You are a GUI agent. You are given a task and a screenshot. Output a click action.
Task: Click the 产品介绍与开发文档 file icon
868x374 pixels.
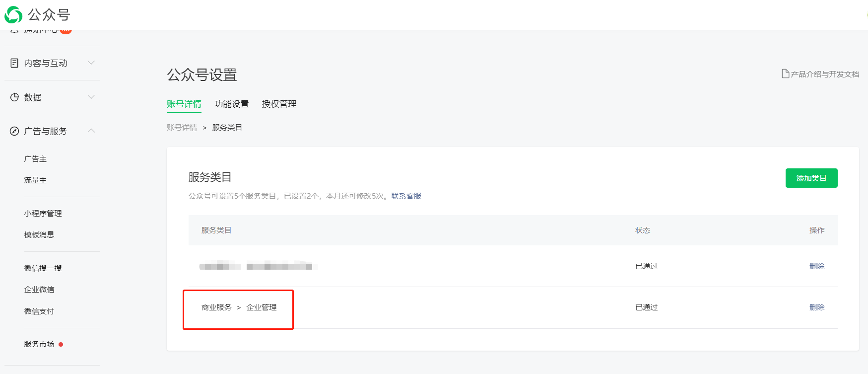click(785, 74)
